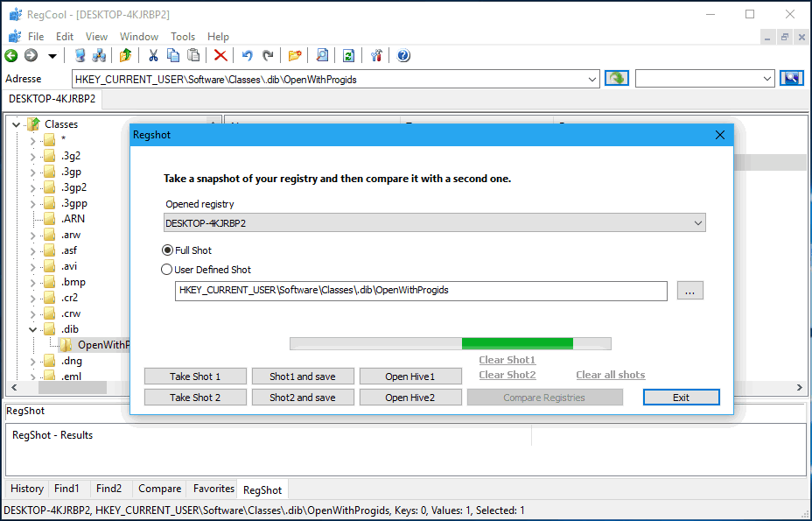
Task: Click the green Refresh icon in the toolbar
Action: click(x=349, y=55)
